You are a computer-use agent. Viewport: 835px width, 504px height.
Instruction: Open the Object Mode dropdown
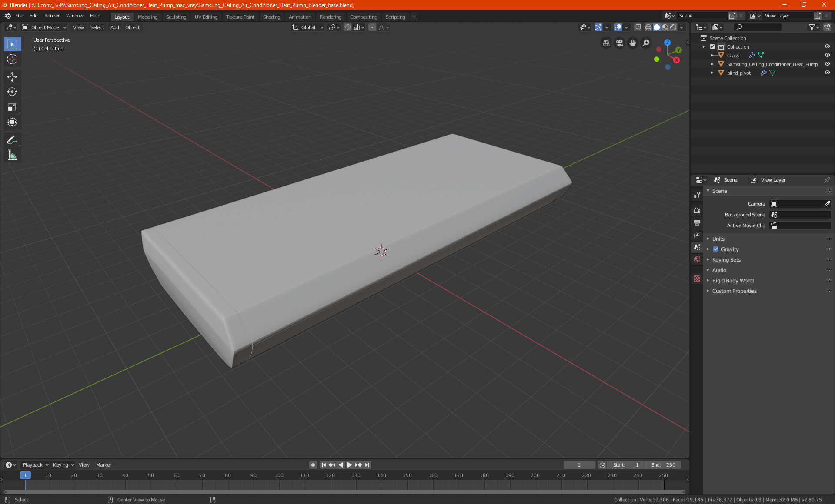tap(44, 27)
